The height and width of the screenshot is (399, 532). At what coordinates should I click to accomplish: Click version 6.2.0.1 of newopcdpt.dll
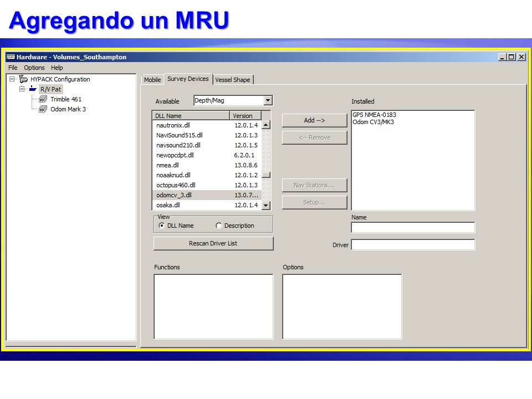[x=244, y=155]
